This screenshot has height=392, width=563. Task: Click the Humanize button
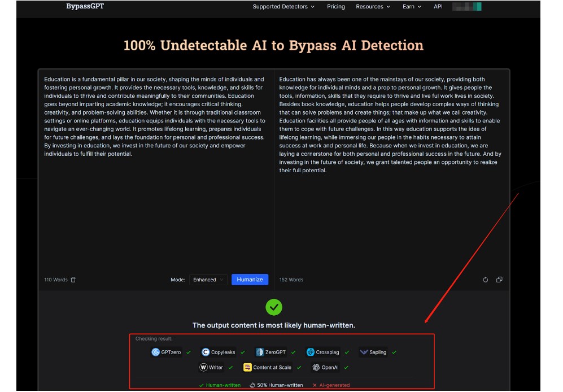(x=250, y=280)
